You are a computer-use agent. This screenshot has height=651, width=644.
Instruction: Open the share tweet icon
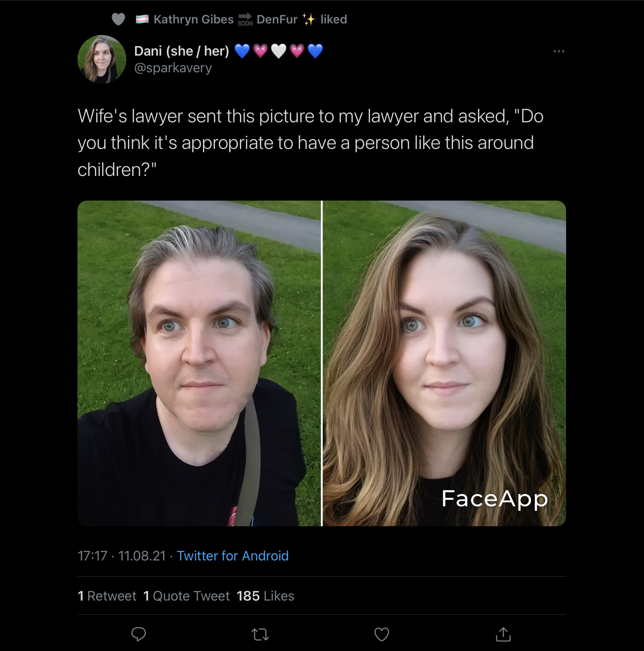click(x=503, y=634)
